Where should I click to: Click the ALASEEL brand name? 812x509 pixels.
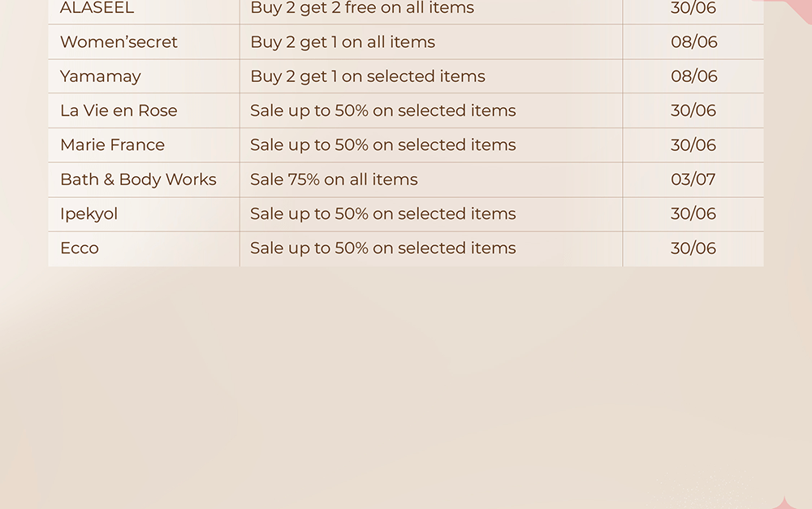pyautogui.click(x=97, y=8)
